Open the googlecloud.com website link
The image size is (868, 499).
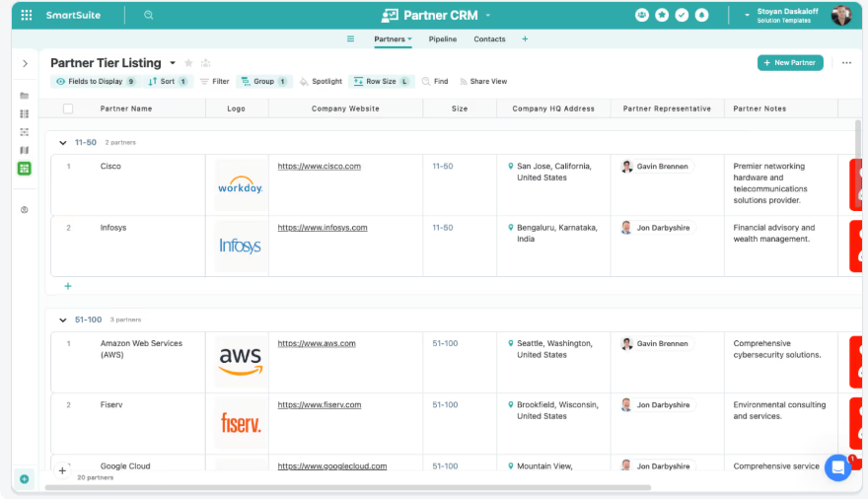(332, 465)
